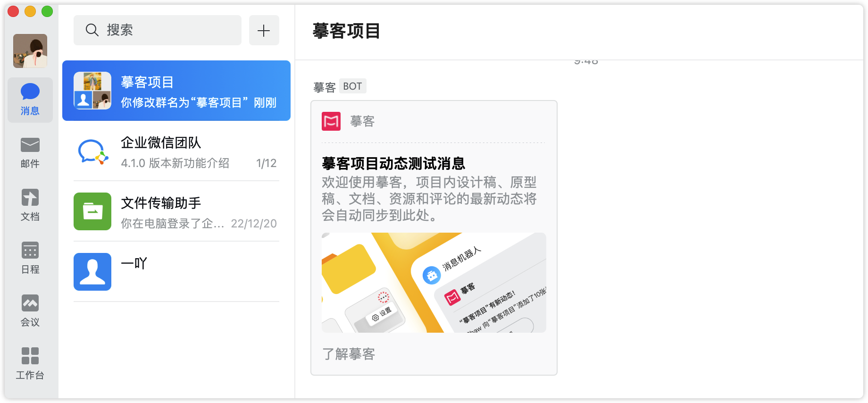Open the 文档 (Docs) sidebar icon
Viewport: 868px width, 403px height.
(30, 205)
